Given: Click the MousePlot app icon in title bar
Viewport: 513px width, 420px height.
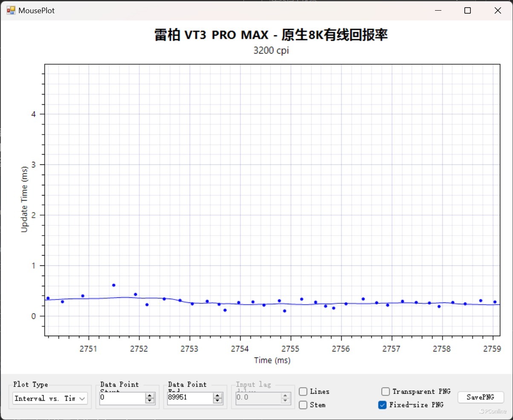Looking at the screenshot, I should (x=11, y=11).
